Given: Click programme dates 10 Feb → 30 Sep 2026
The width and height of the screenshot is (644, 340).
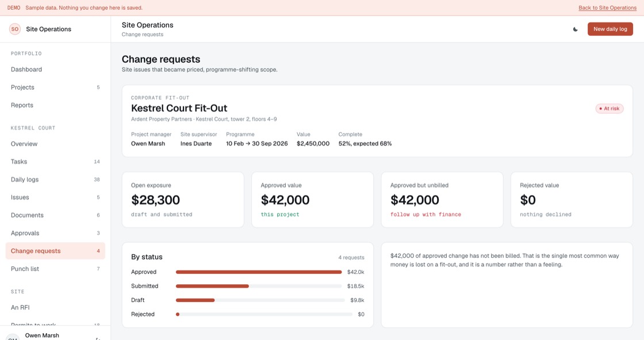Looking at the screenshot, I should coord(256,143).
